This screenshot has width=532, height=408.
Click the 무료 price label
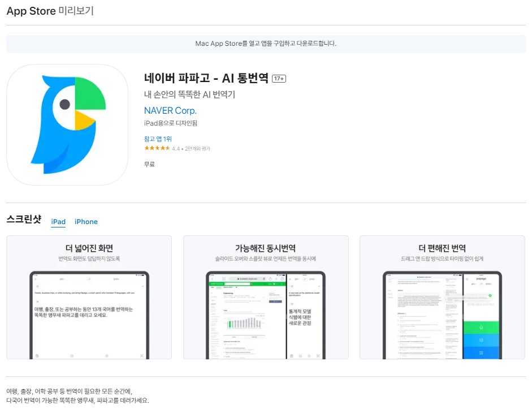coord(149,164)
